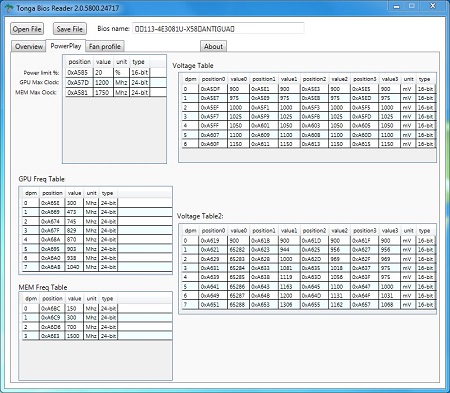Viewport: 450px width, 393px height.
Task: Click position0 header in Voltage Table
Action: pos(213,79)
